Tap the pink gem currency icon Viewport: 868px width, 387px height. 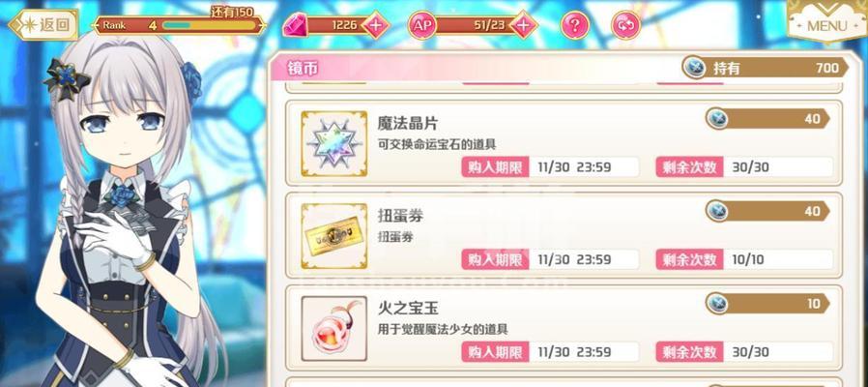pos(295,25)
